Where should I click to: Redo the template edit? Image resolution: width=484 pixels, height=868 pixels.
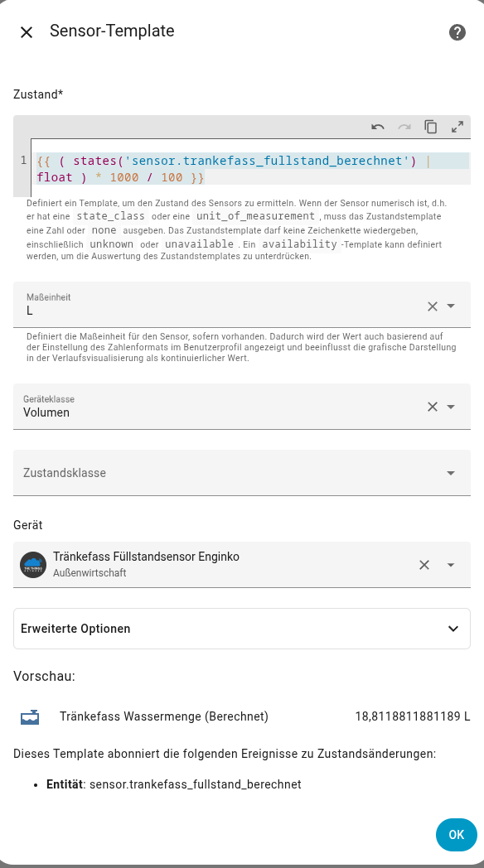[x=404, y=127]
